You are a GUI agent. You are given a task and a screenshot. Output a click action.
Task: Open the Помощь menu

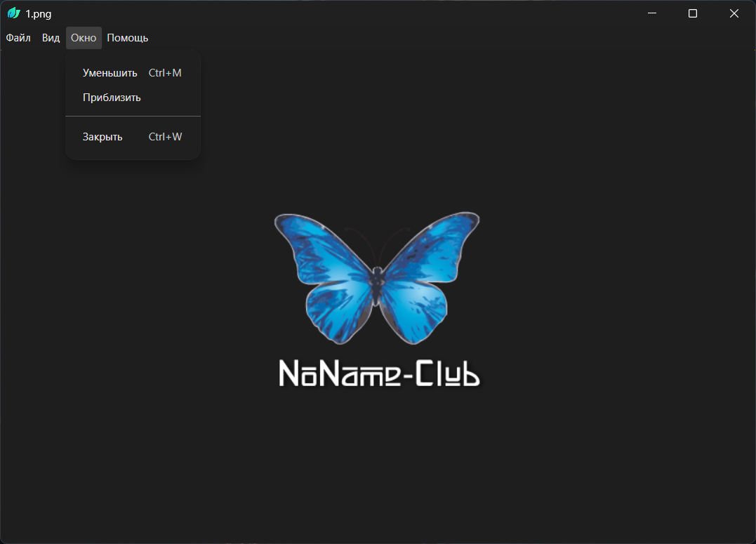(x=127, y=38)
